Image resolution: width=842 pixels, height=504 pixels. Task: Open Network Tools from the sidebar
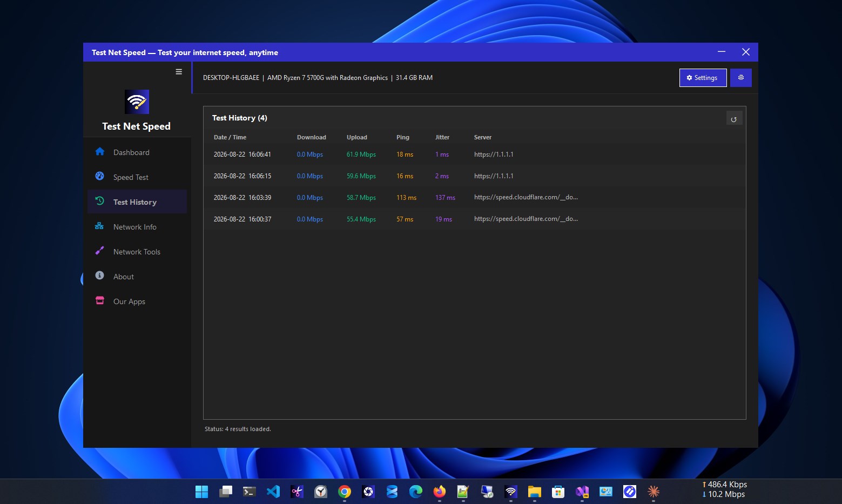pos(137,252)
